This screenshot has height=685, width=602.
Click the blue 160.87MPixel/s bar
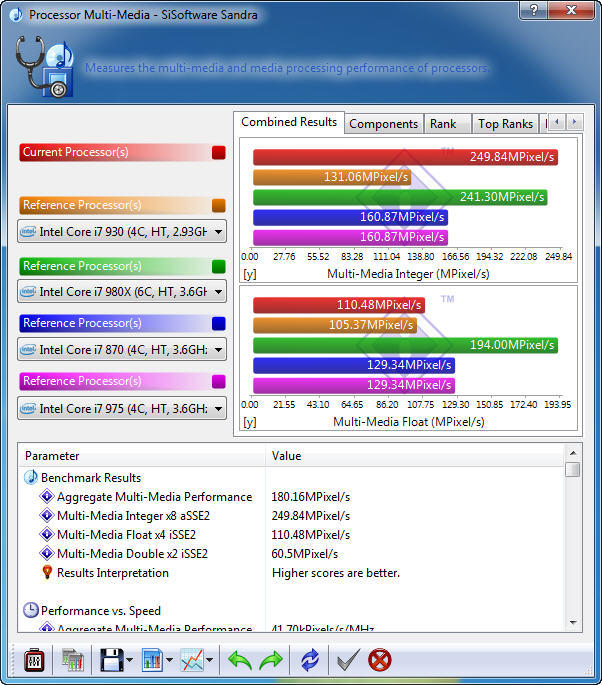click(350, 217)
